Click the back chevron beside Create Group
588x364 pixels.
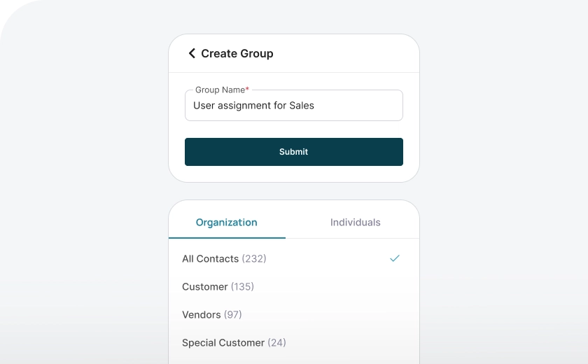(191, 53)
